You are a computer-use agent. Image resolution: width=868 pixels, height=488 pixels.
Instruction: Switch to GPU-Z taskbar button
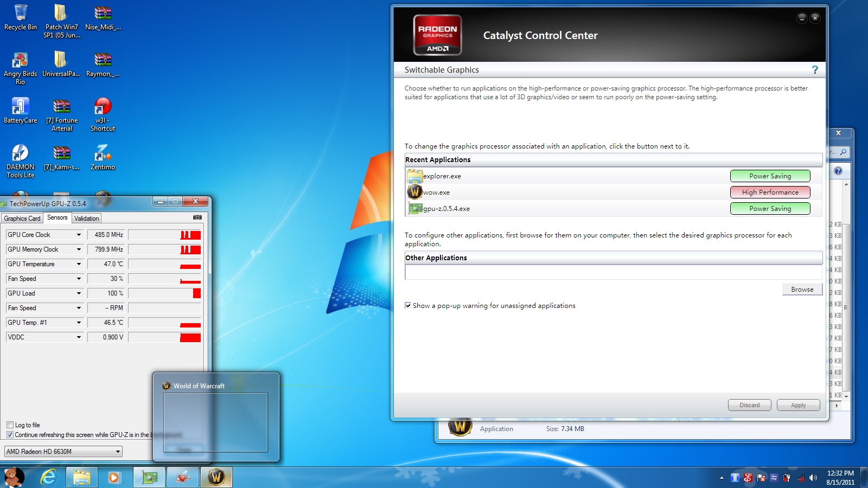click(149, 477)
